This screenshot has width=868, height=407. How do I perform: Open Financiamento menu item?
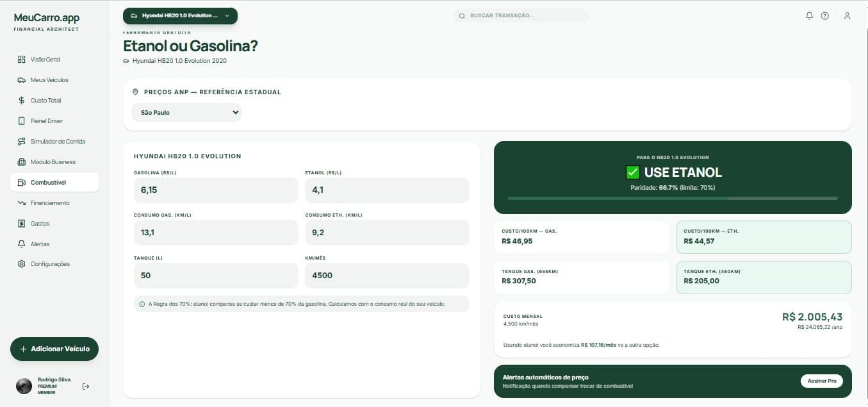click(54, 203)
